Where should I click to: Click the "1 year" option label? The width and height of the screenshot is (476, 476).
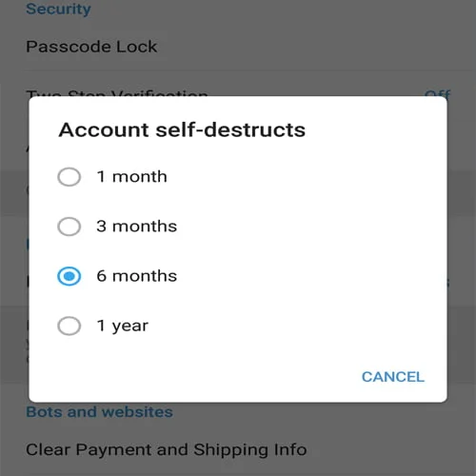pyautogui.click(x=123, y=327)
